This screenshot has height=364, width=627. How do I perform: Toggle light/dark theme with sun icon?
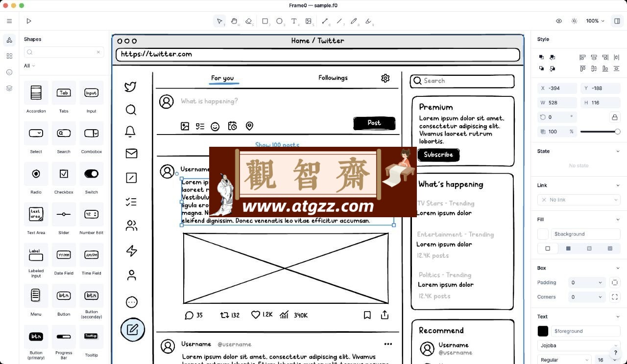pos(574,21)
